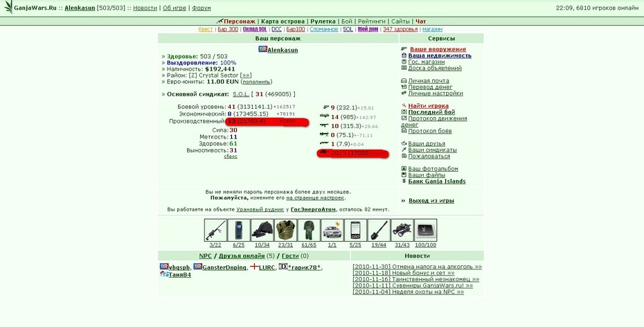The width and height of the screenshot is (644, 327).
Task: Click the magnifier icon beside Найти игрока
Action: 404,105
